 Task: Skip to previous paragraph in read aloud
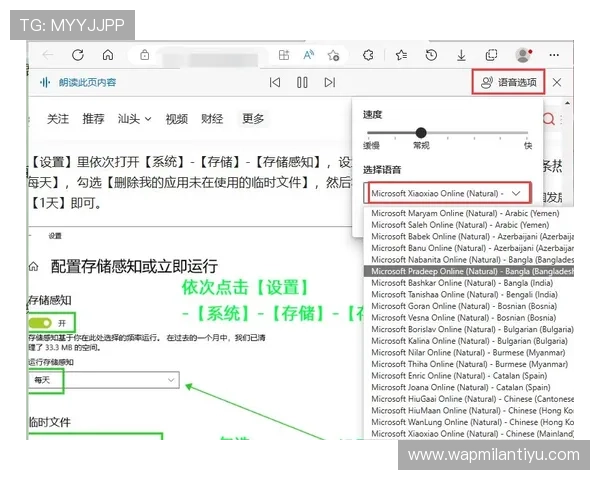(275, 82)
